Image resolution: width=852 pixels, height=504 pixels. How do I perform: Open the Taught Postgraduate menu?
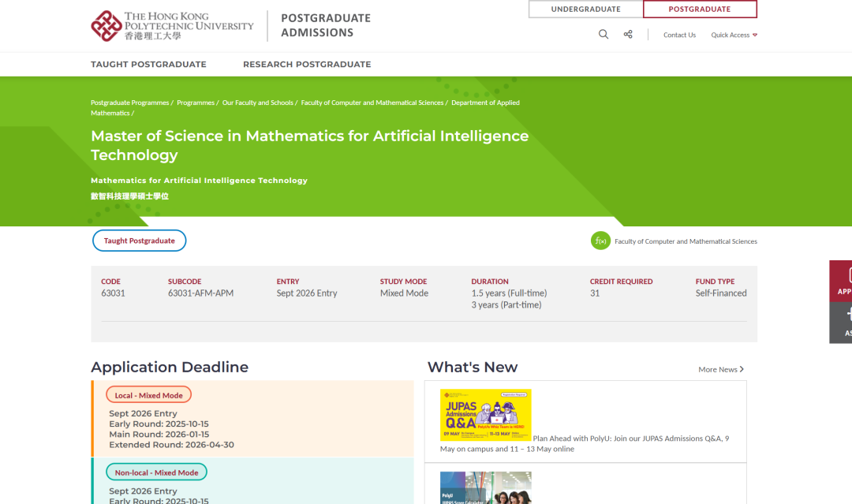pos(148,64)
